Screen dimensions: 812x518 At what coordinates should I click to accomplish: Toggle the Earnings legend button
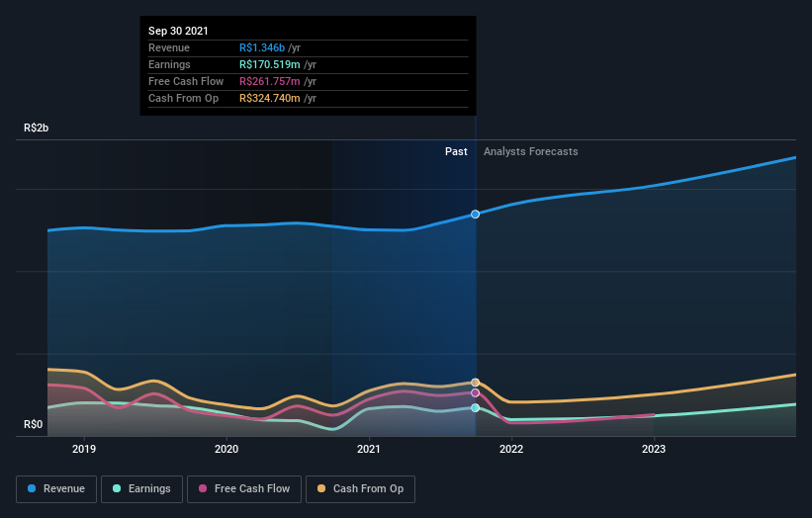[x=141, y=489]
